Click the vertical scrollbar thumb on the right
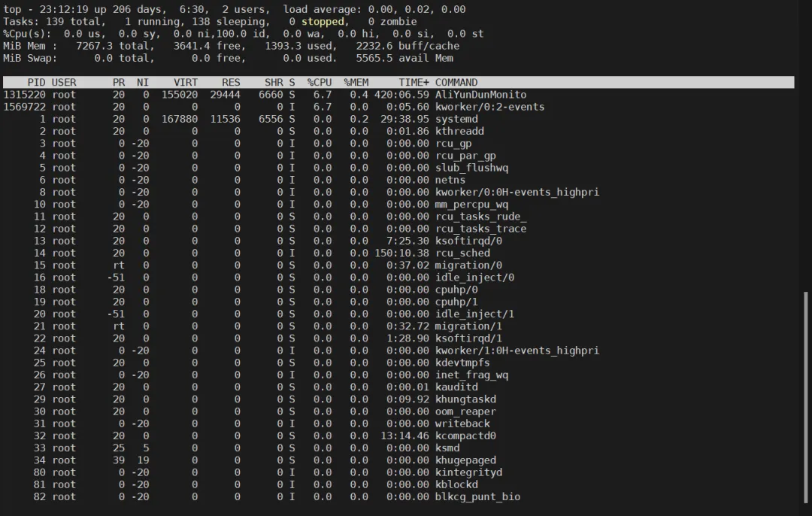This screenshot has width=812, height=516. pyautogui.click(x=807, y=399)
